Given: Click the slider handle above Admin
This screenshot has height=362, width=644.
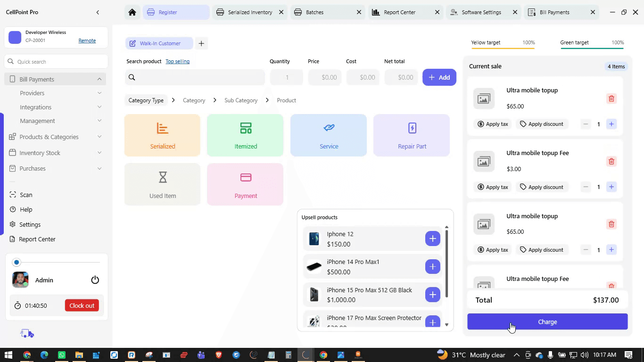Looking at the screenshot, I should coord(17,262).
